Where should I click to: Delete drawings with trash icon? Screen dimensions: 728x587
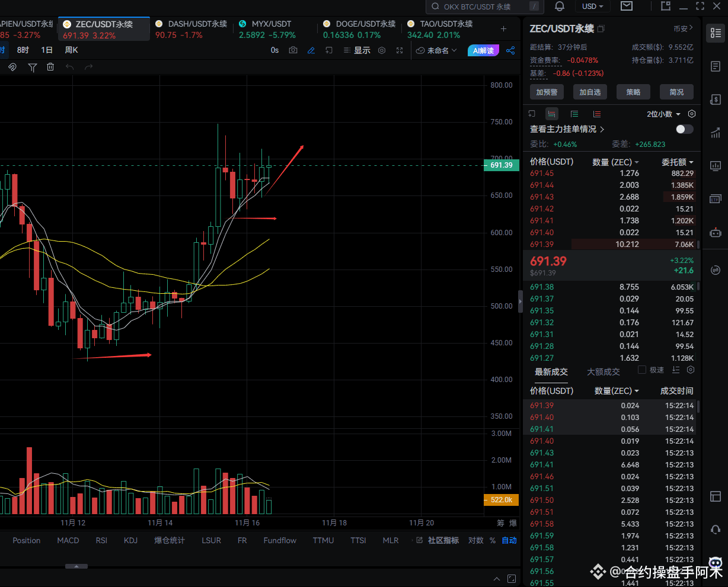[50, 67]
